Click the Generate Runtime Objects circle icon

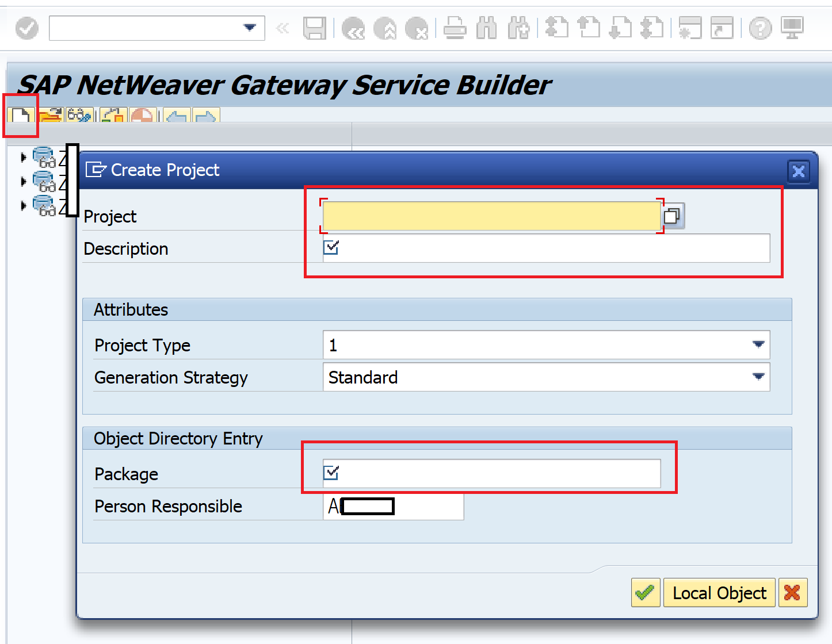(x=142, y=115)
